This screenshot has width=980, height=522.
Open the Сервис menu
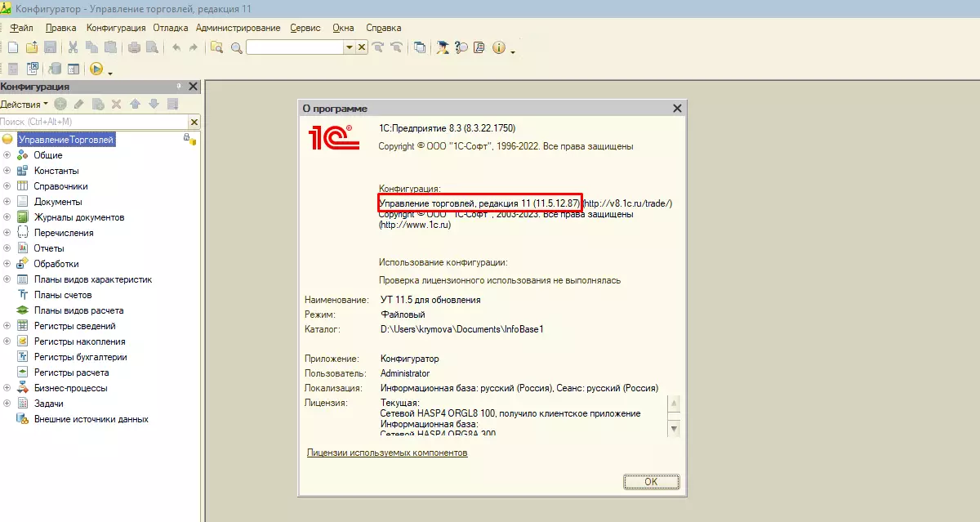click(x=306, y=27)
